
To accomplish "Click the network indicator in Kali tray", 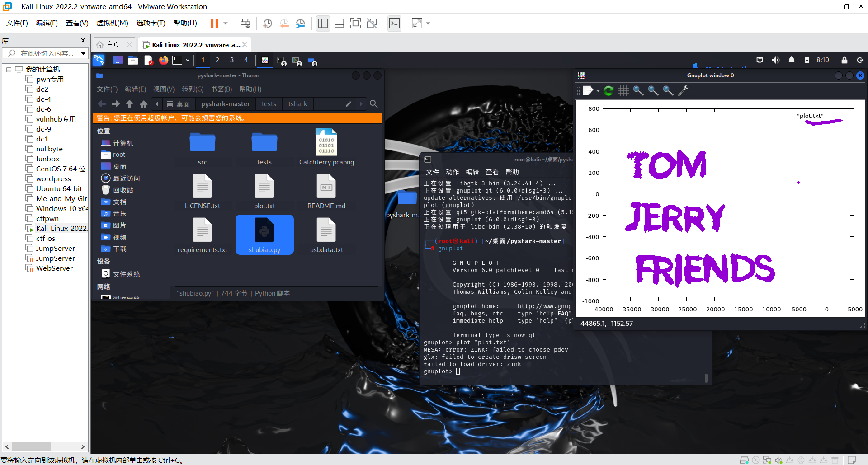I will click(759, 60).
